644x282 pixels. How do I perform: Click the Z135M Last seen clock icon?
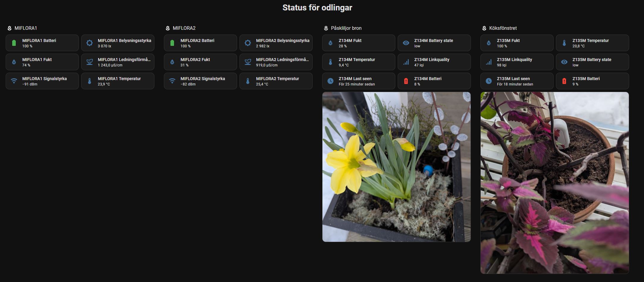tap(489, 81)
